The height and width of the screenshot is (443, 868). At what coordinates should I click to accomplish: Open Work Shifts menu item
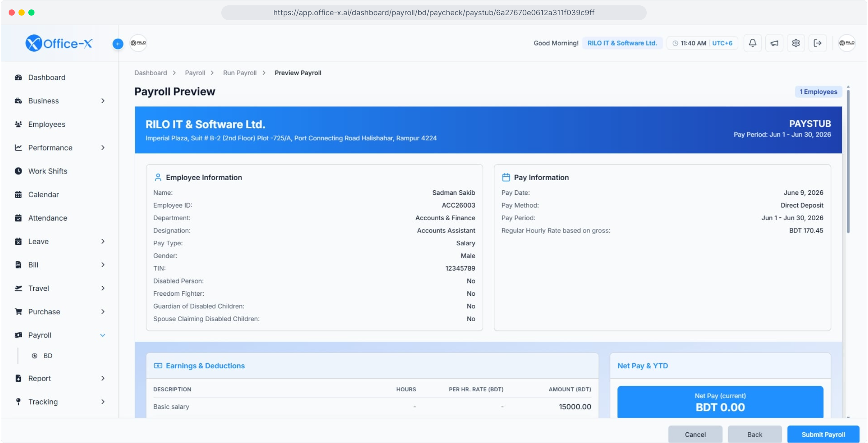pyautogui.click(x=48, y=171)
